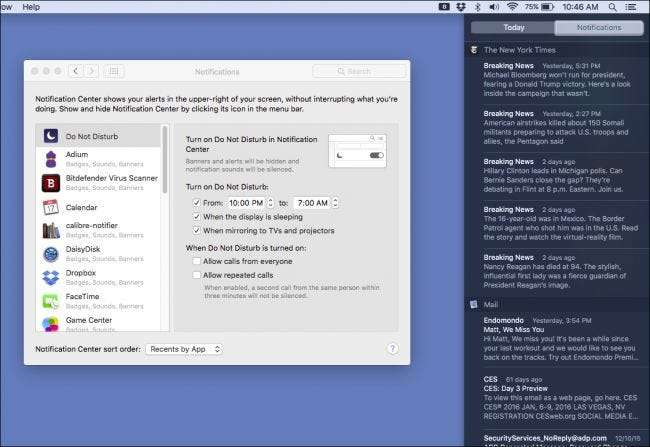This screenshot has height=447, width=650.
Task: Open the Wi-Fi menu bar icon
Action: 512,7
